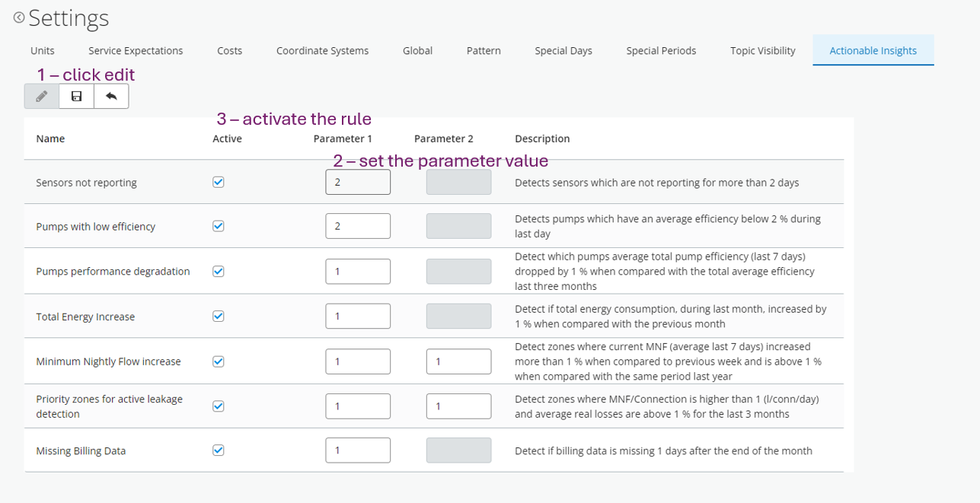The image size is (980, 503).
Task: Click Parameter 1 field for Pumps performance degradation
Action: [x=358, y=272]
